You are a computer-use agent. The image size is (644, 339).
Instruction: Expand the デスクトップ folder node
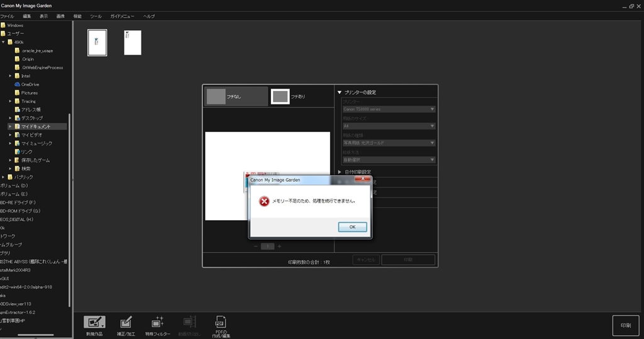(x=10, y=118)
